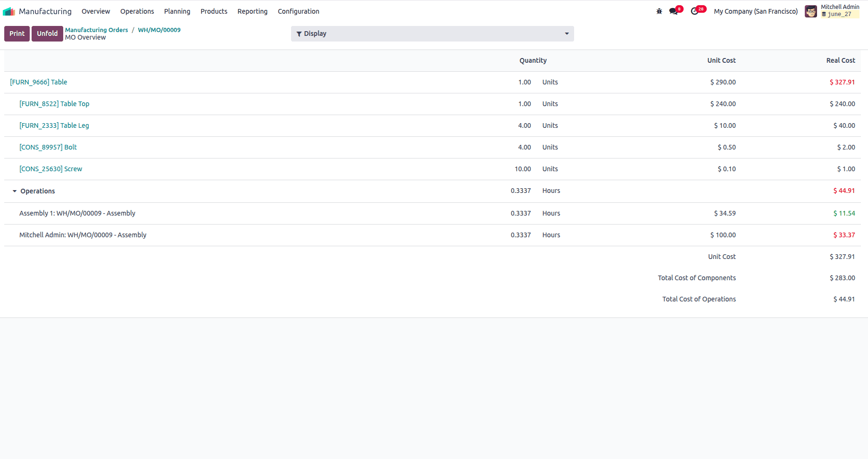Open the debug bug icon

click(659, 11)
